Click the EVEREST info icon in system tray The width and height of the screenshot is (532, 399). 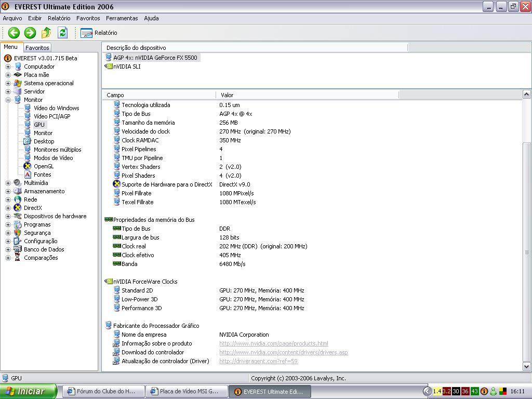coord(484,391)
